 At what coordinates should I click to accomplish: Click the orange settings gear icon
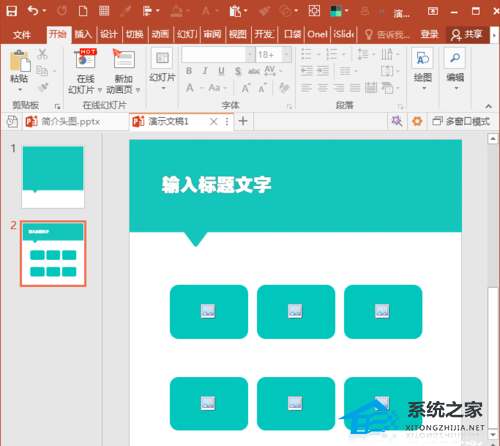coord(417,121)
